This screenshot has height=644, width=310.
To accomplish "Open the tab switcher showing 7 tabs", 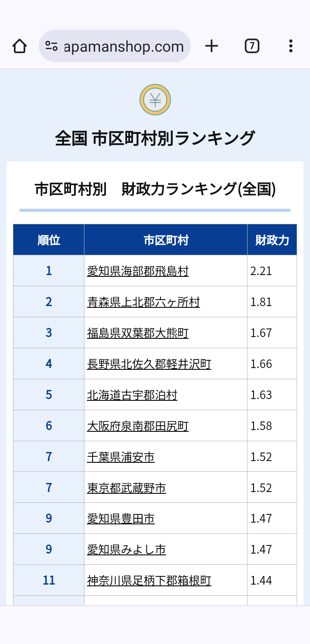I will pos(252,46).
